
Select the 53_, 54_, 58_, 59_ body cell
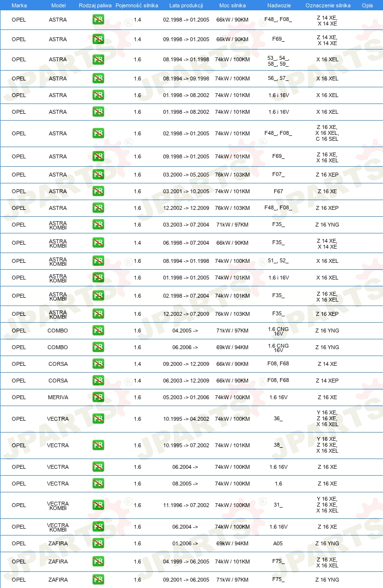pyautogui.click(x=278, y=61)
